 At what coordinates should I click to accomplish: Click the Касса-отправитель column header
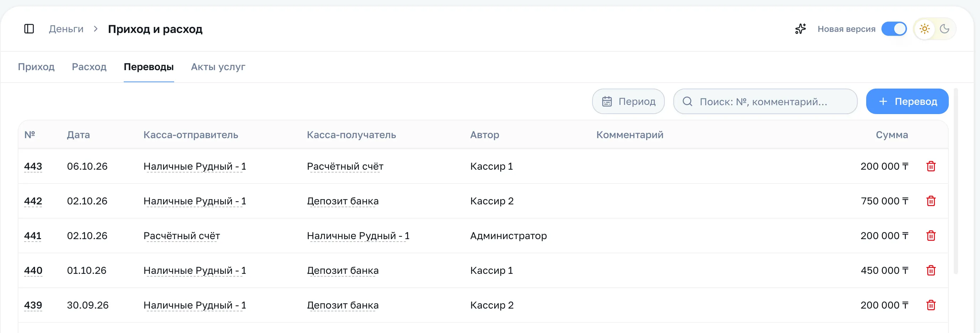coord(191,135)
